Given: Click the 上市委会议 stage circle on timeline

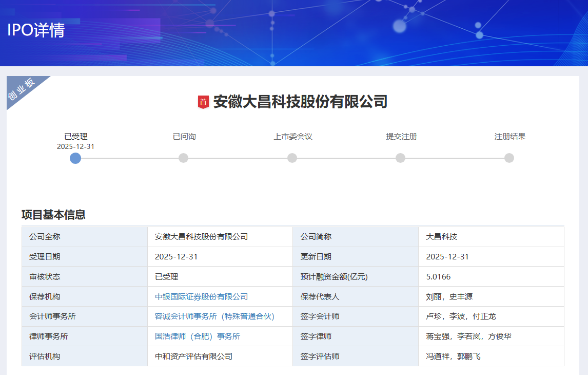Looking at the screenshot, I should click(292, 158).
